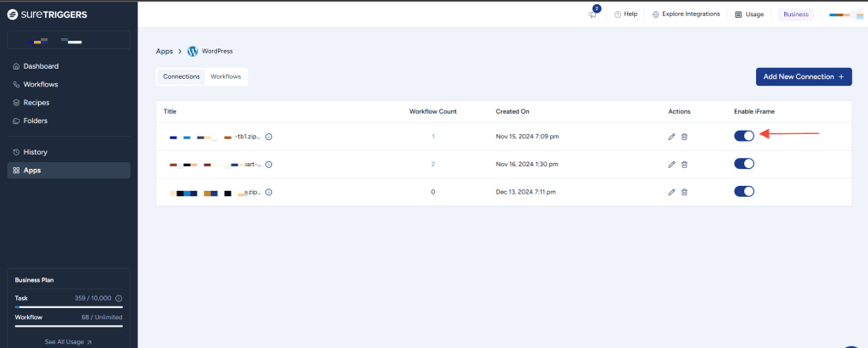Toggle iFrame for the Nov 16 connection

[x=743, y=164]
